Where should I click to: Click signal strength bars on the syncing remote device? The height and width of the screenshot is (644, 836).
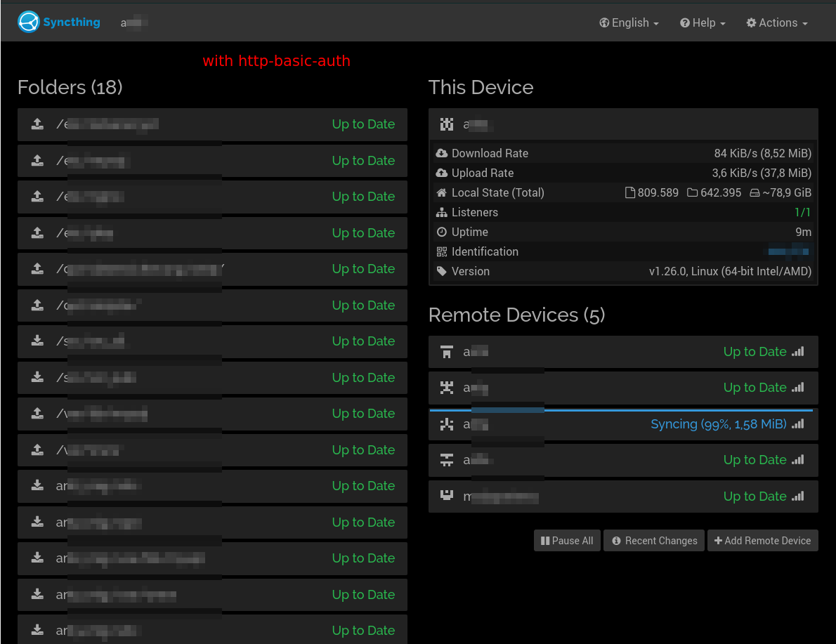click(x=799, y=423)
